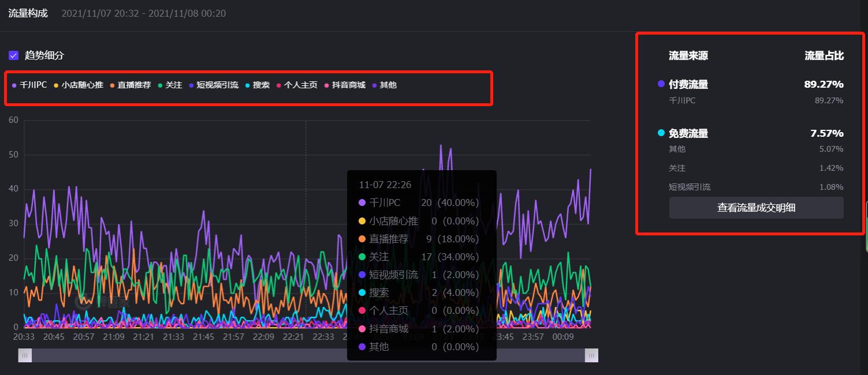Toggle the 抖音商城 legend entry
The width and height of the screenshot is (868, 375).
(x=346, y=85)
